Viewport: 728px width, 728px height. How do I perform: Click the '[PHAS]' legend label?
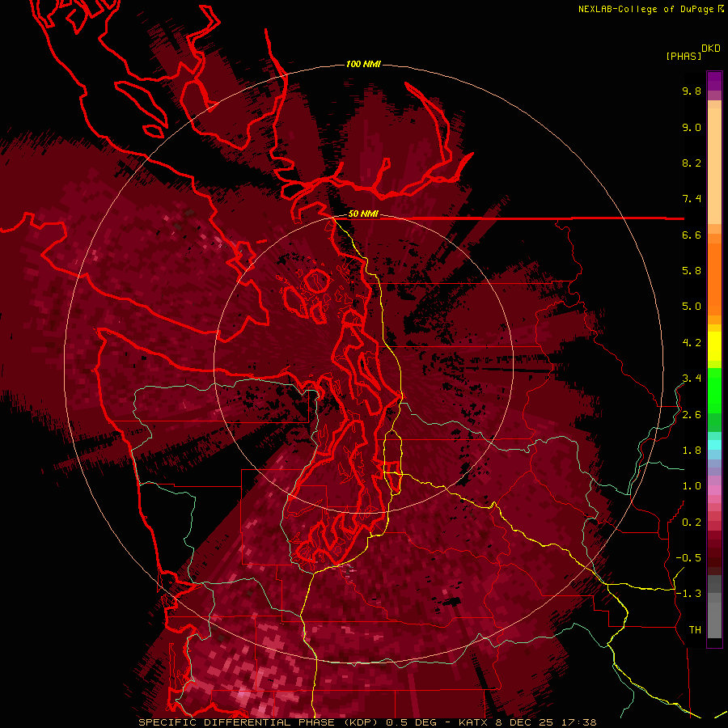tap(684, 56)
